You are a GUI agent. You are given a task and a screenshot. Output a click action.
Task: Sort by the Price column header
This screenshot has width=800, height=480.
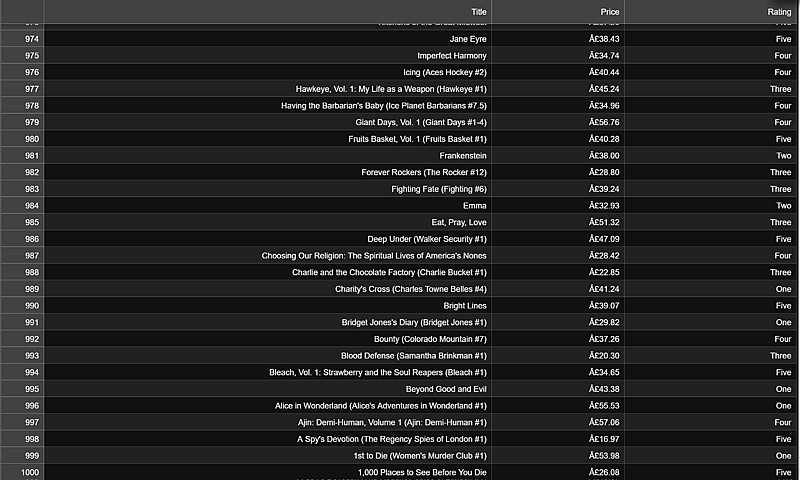click(558, 12)
